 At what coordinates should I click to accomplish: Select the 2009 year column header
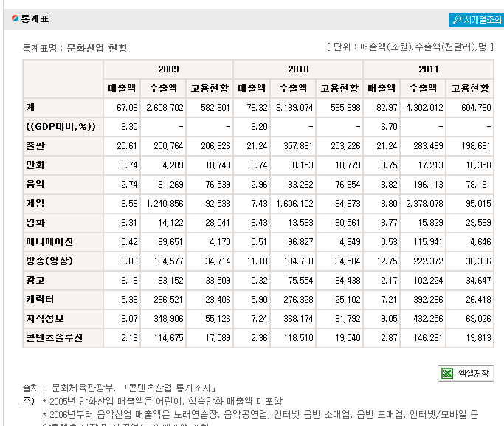click(x=168, y=69)
